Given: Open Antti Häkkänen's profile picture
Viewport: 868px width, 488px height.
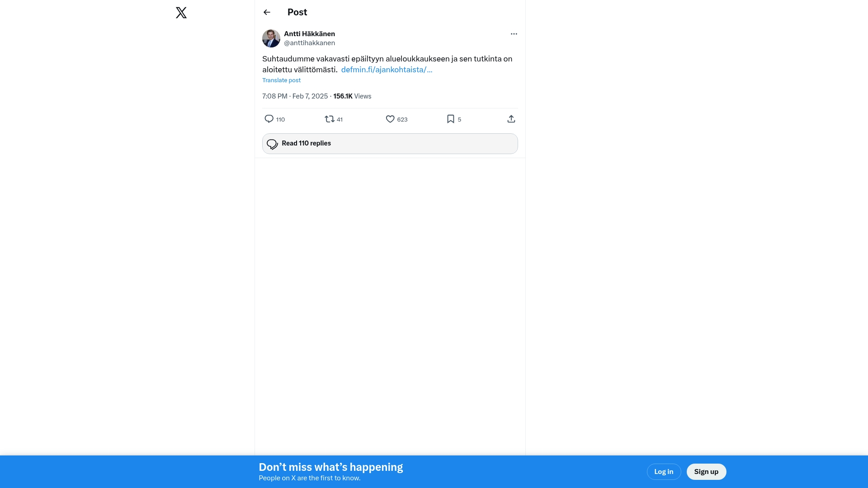Looking at the screenshot, I should point(271,38).
